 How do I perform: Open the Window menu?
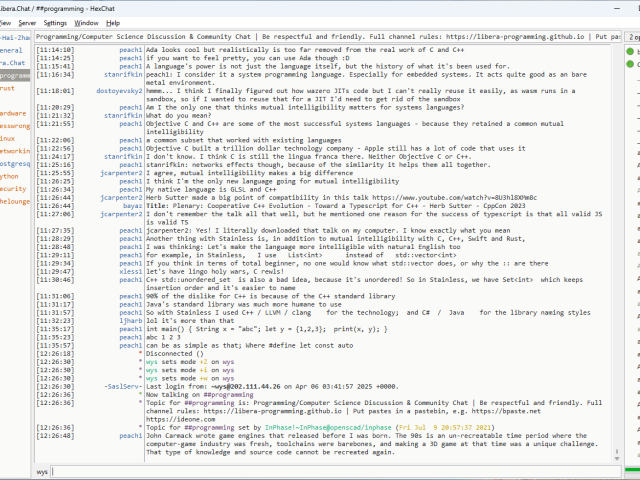click(87, 22)
